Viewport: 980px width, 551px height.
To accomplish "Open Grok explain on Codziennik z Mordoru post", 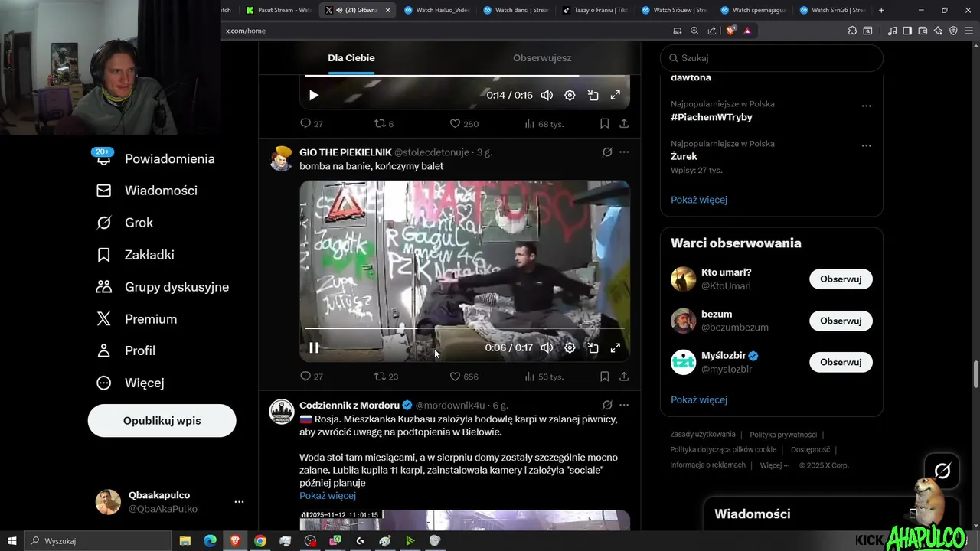I will tap(607, 405).
